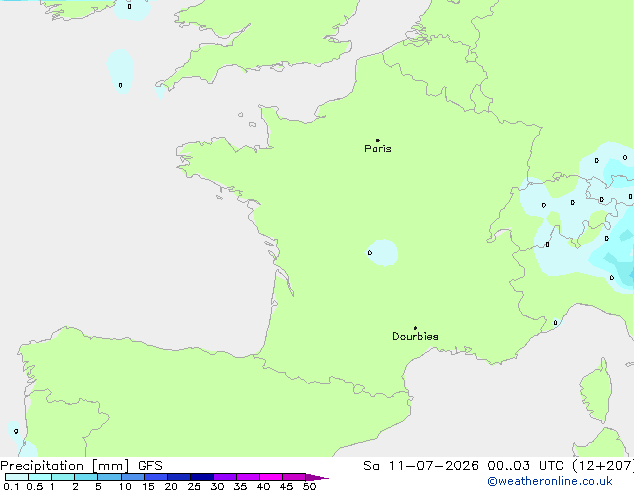
Task: Click the over-50 mm legend arrow tip
Action: pos(317,477)
